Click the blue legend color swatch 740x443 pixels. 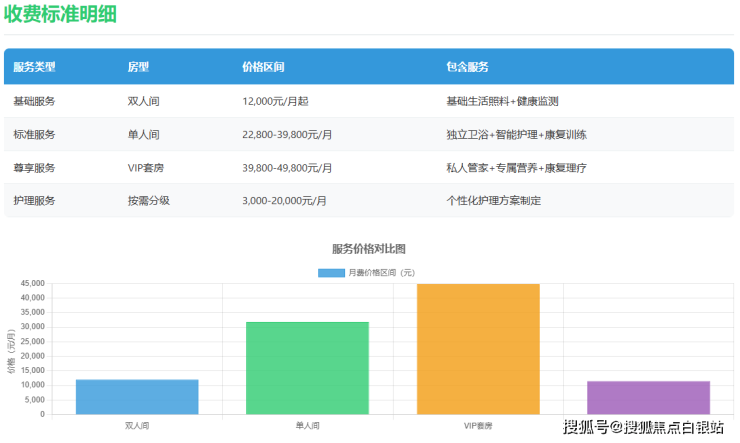331,272
